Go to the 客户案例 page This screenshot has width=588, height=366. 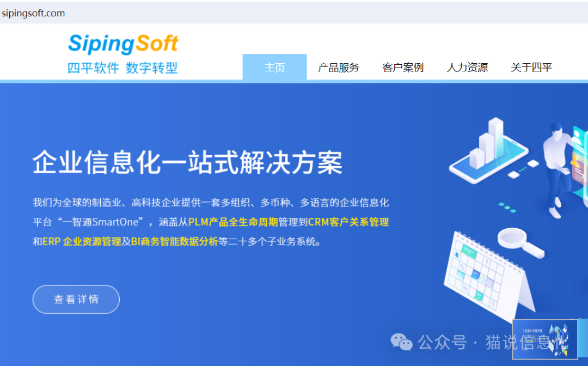403,68
